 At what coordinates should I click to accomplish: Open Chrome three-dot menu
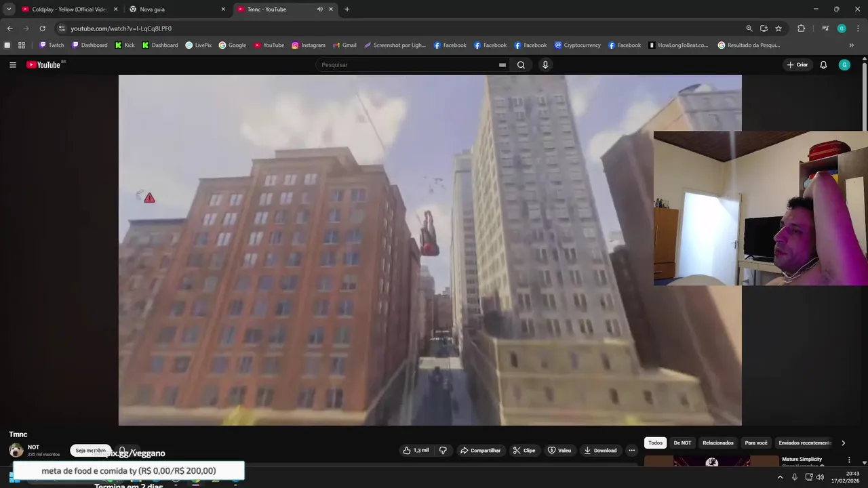pos(856,28)
